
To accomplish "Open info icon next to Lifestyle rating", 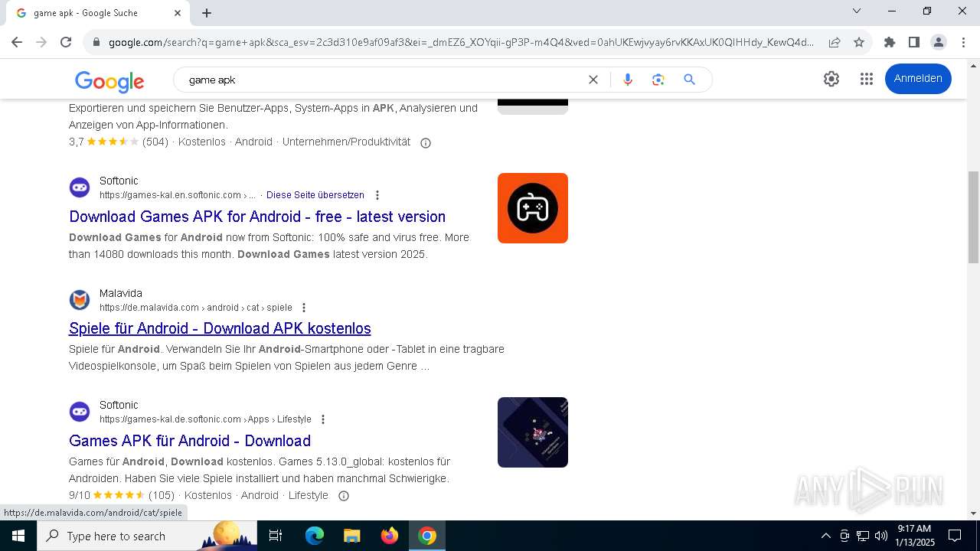I will click(344, 496).
